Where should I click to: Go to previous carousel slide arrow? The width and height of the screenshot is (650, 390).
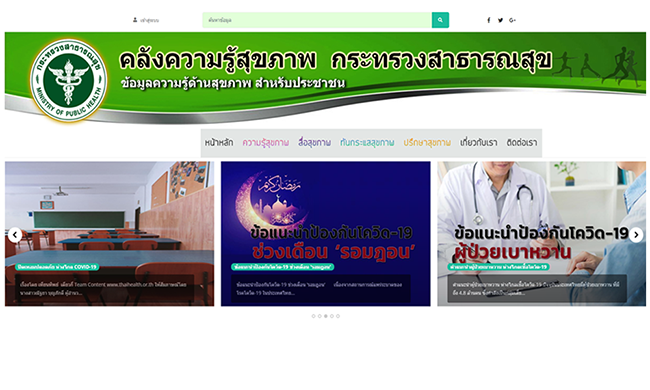[x=15, y=235]
